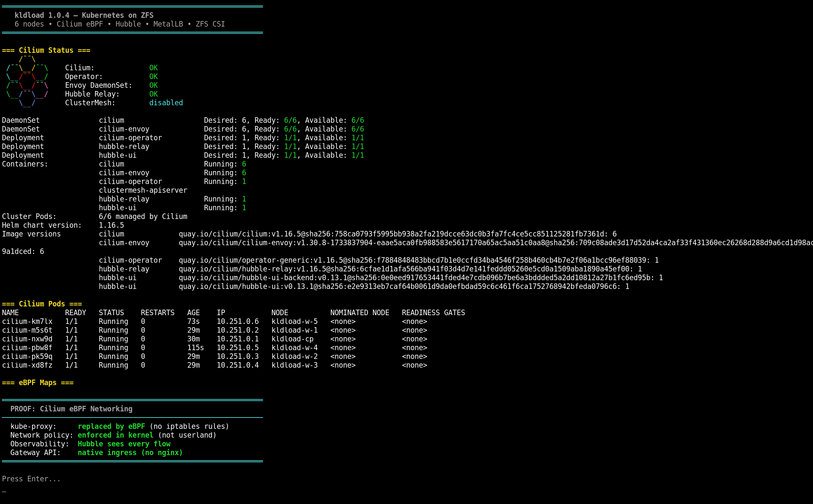
Task: Click the "Press Enter..." prompt
Action: 31,479
